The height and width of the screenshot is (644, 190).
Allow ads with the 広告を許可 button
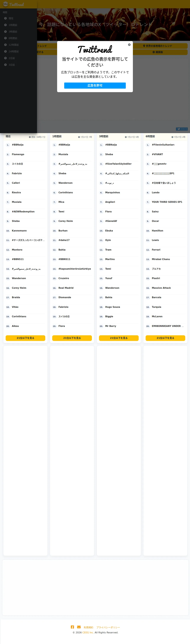click(x=95, y=85)
